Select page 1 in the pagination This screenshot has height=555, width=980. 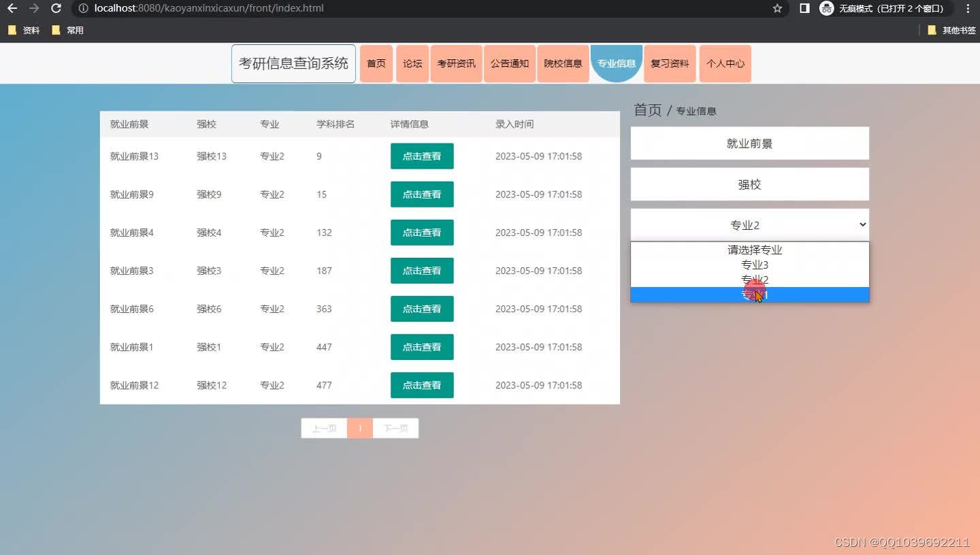(360, 428)
